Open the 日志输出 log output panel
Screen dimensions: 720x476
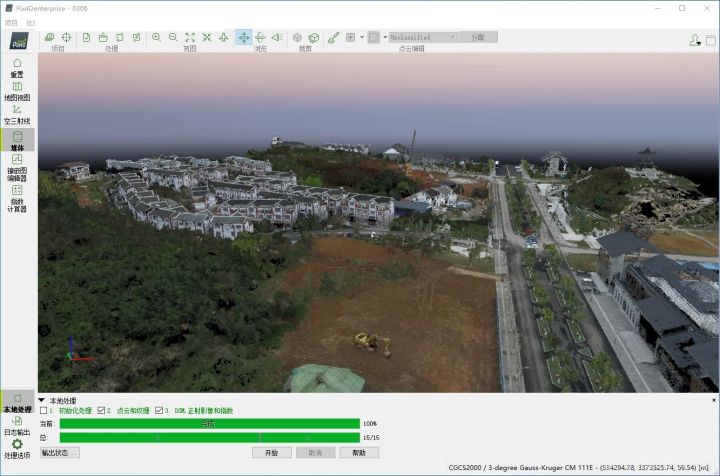pos(17,426)
